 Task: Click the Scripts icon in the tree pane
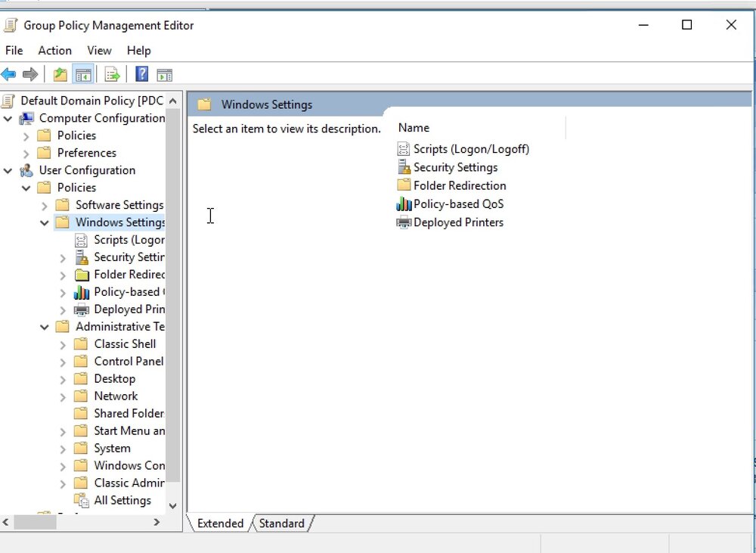pos(81,240)
